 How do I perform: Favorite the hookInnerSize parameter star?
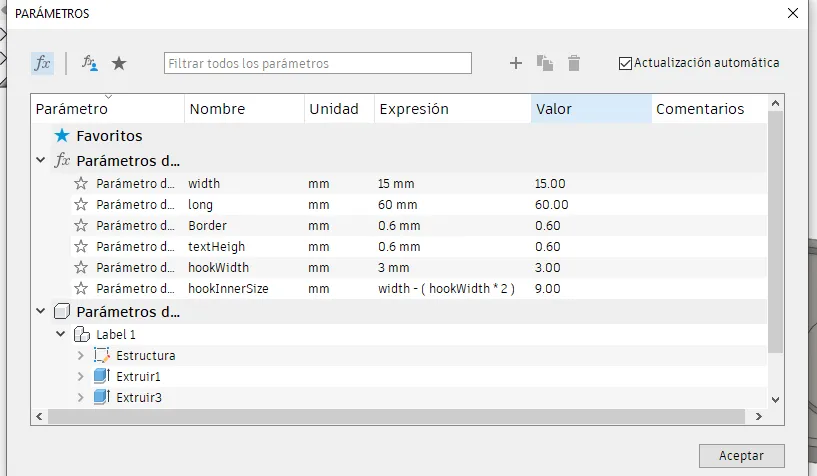coord(81,289)
